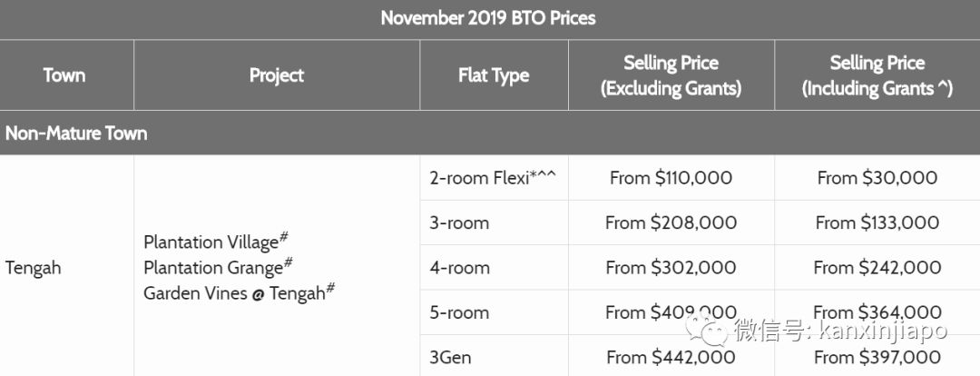Select the 2-room Flexi flat type
The image size is (980, 376).
pyautogui.click(x=492, y=178)
